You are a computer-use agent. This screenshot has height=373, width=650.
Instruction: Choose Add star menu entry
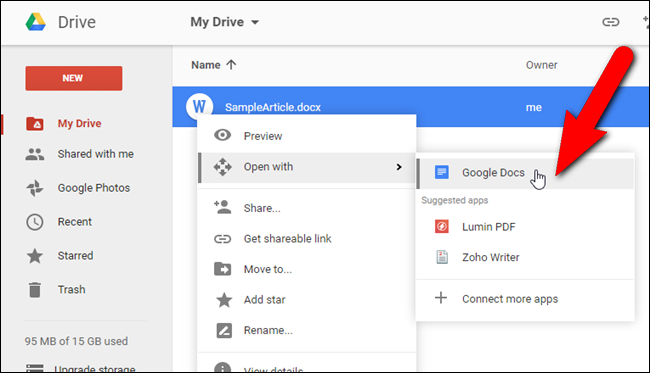tap(307, 300)
